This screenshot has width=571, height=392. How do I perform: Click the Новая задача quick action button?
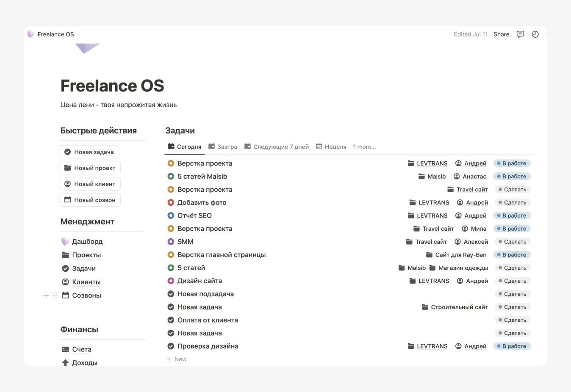click(89, 152)
